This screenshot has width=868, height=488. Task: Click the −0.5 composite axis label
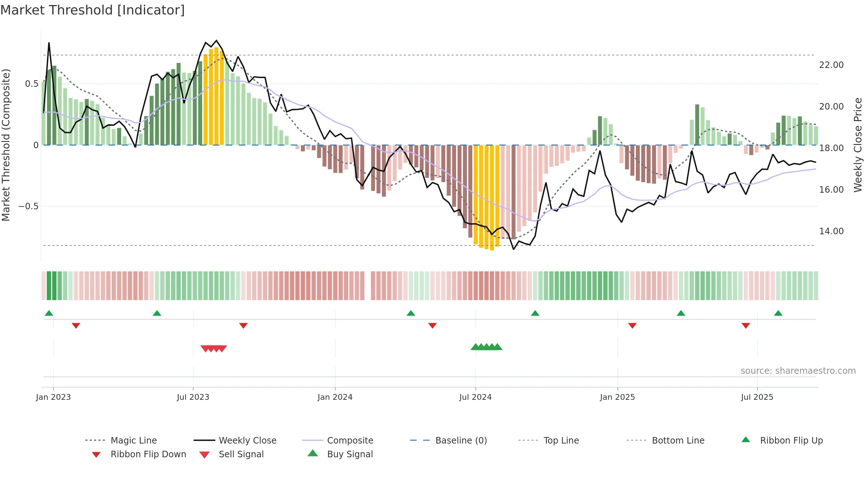[29, 206]
